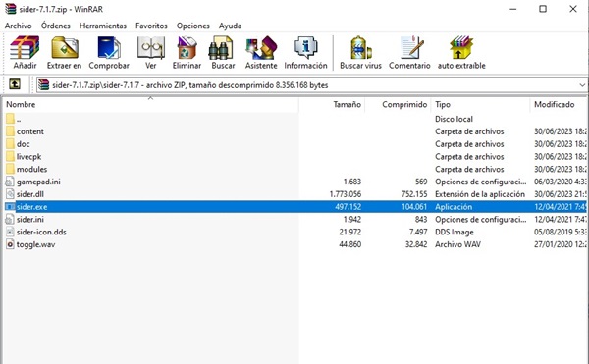Viewport: 589px width, 364px height.
Task: Click the DDS Image type cell
Action: 455,232
